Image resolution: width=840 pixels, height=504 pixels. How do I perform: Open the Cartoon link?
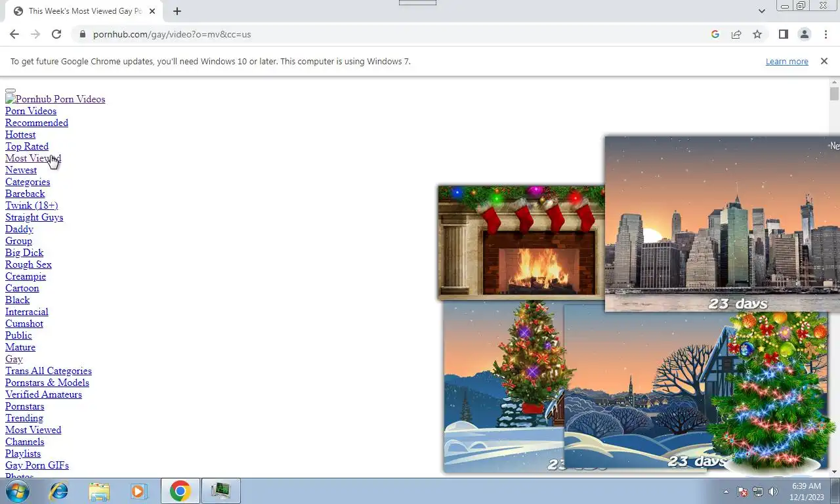[x=22, y=288]
